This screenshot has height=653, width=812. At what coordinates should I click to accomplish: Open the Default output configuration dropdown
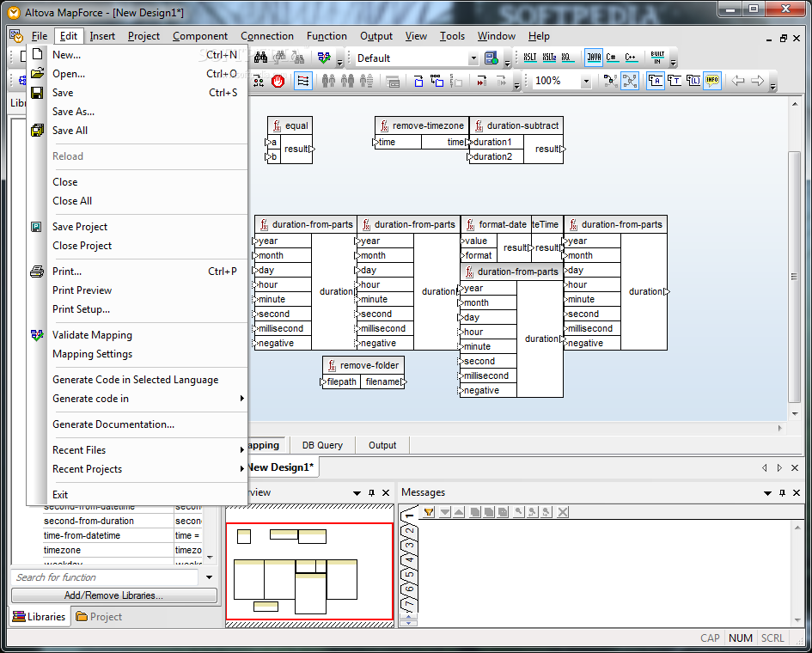click(x=473, y=58)
